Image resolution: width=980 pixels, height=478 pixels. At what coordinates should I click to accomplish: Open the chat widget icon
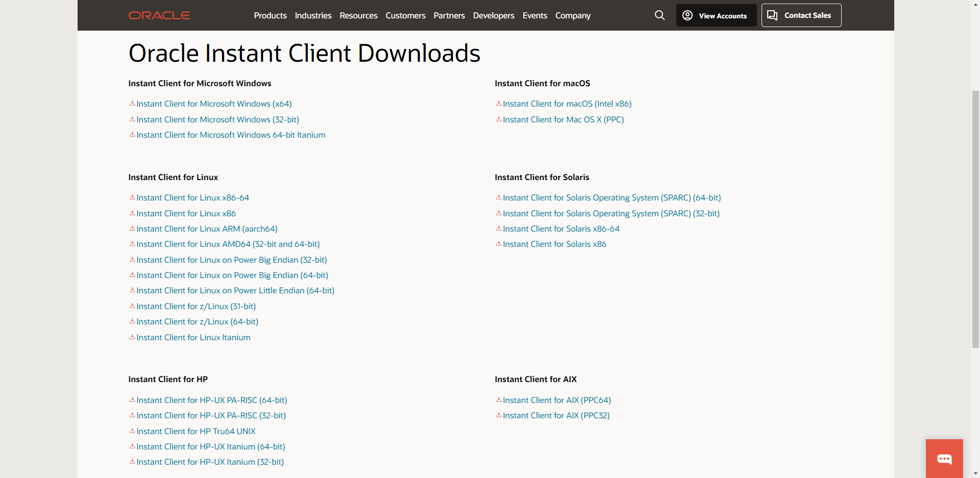pyautogui.click(x=944, y=459)
